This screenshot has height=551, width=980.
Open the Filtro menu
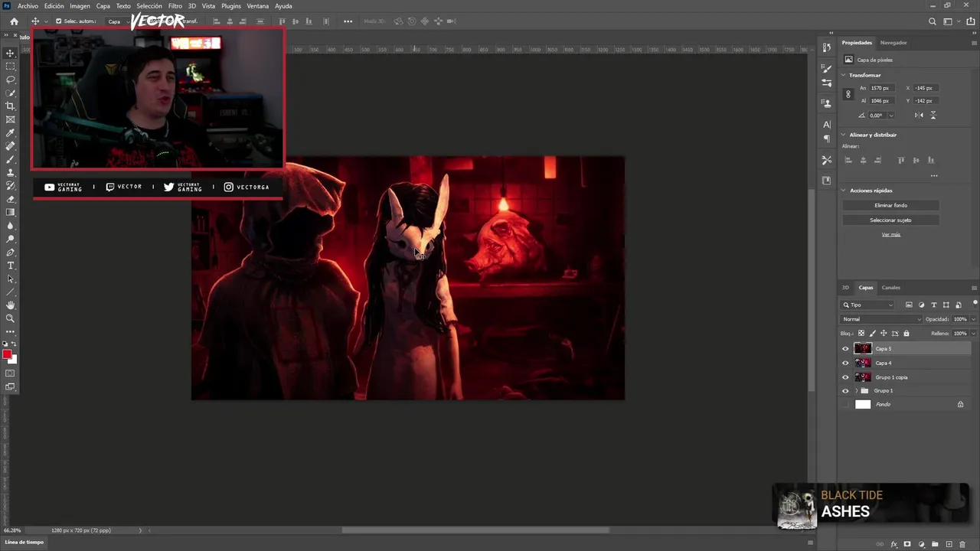pyautogui.click(x=175, y=6)
